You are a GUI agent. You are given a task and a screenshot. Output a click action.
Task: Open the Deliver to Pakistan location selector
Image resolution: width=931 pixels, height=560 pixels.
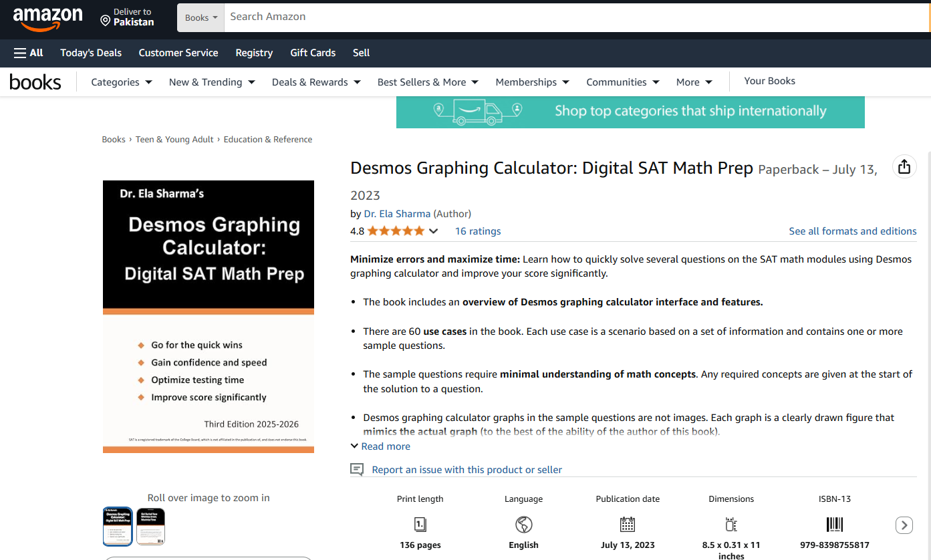click(x=127, y=17)
